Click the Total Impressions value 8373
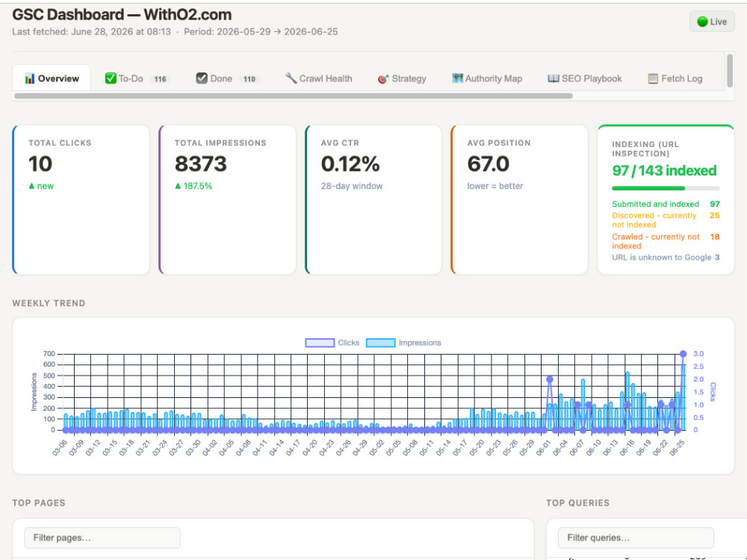 pyautogui.click(x=200, y=164)
